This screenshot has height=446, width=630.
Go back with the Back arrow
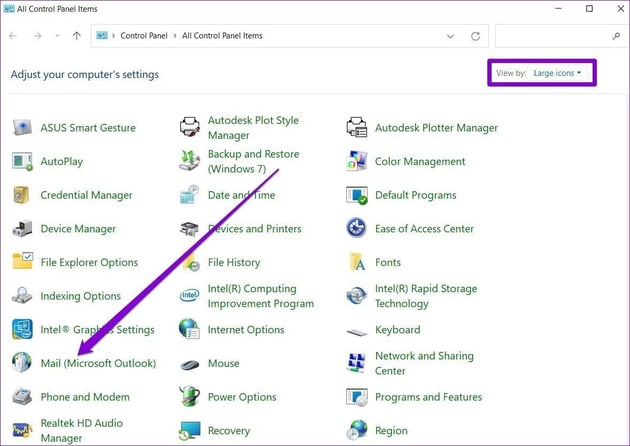pos(13,36)
